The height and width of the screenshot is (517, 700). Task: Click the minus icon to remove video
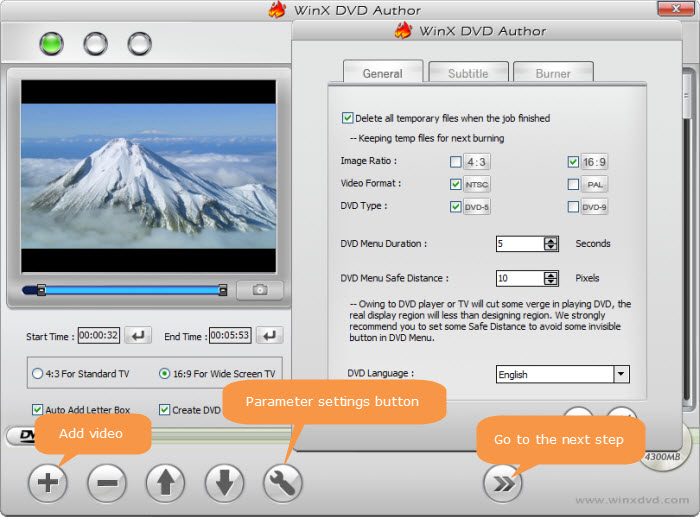click(107, 484)
